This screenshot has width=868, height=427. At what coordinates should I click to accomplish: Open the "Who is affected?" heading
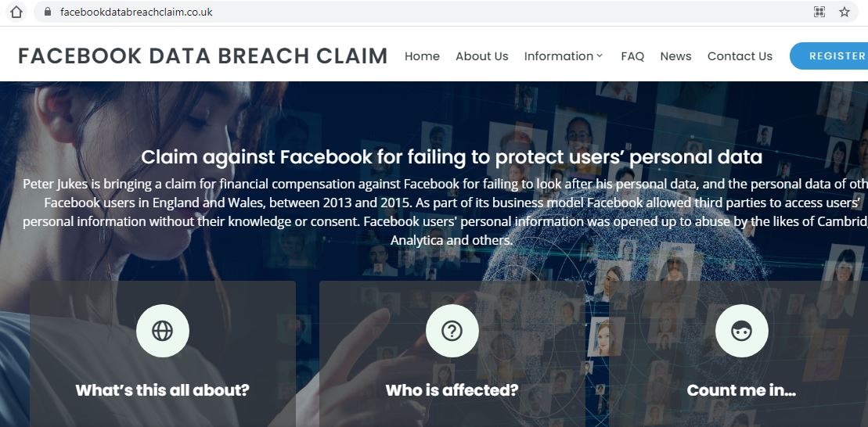click(x=452, y=390)
